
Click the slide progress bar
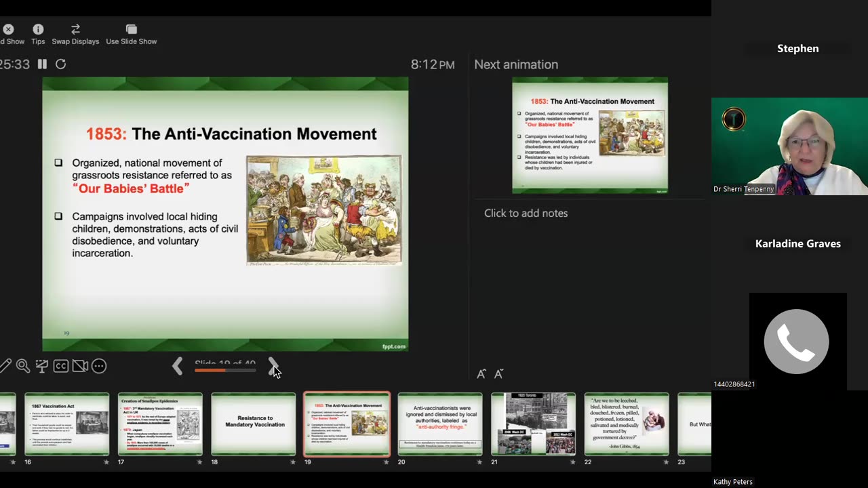pyautogui.click(x=225, y=370)
